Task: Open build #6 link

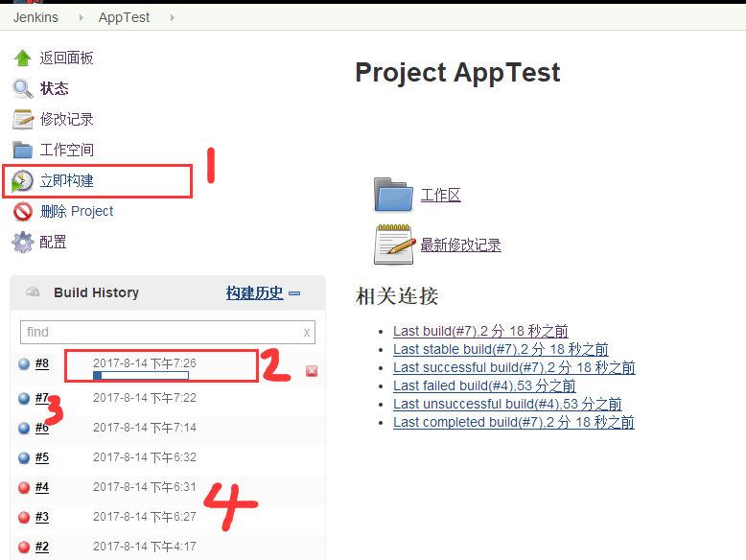Action: [42, 428]
